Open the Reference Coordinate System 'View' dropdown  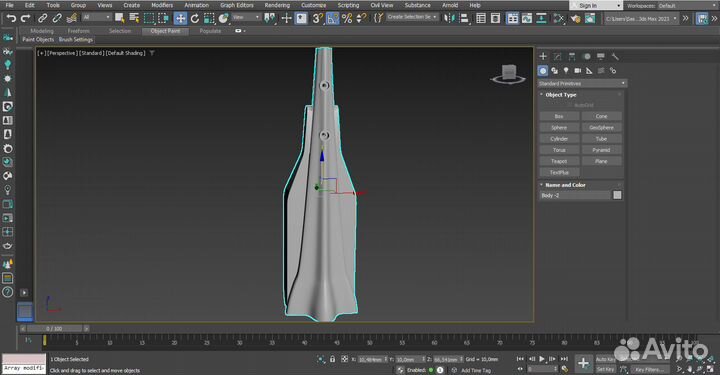(x=246, y=17)
